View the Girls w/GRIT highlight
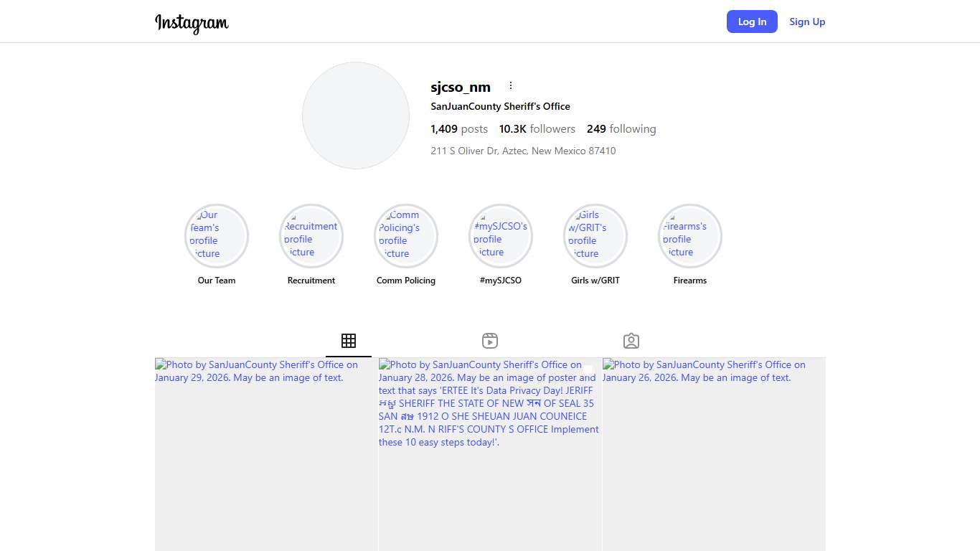Image resolution: width=980 pixels, height=551 pixels. tap(595, 236)
